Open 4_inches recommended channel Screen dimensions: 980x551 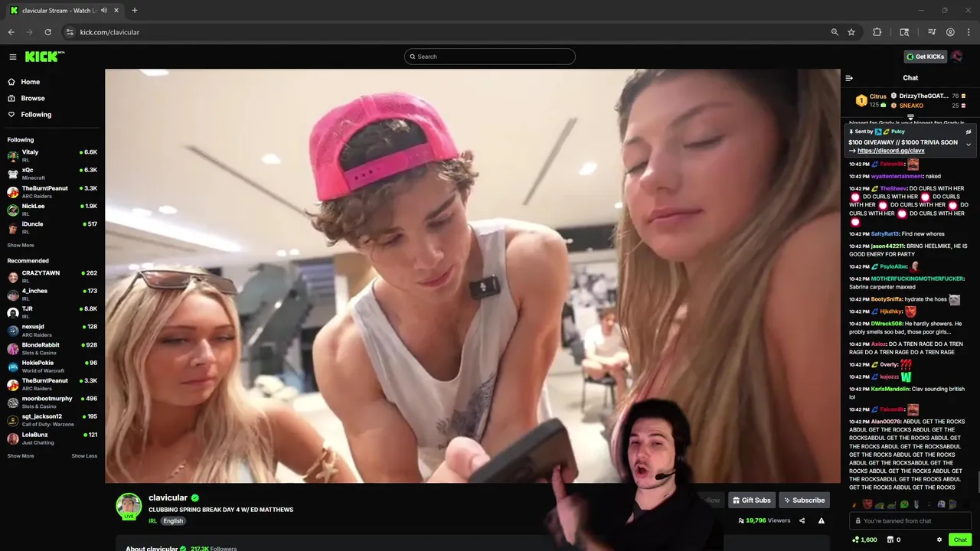tap(52, 295)
